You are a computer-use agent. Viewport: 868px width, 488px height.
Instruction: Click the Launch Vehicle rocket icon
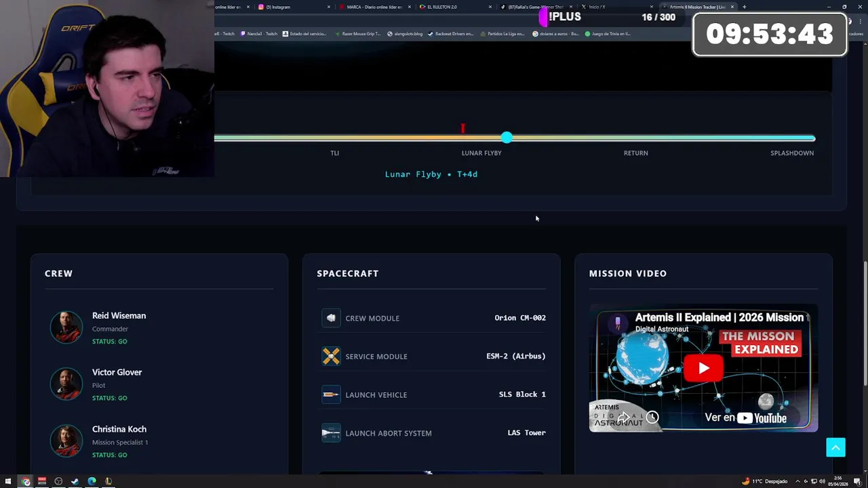tap(331, 394)
